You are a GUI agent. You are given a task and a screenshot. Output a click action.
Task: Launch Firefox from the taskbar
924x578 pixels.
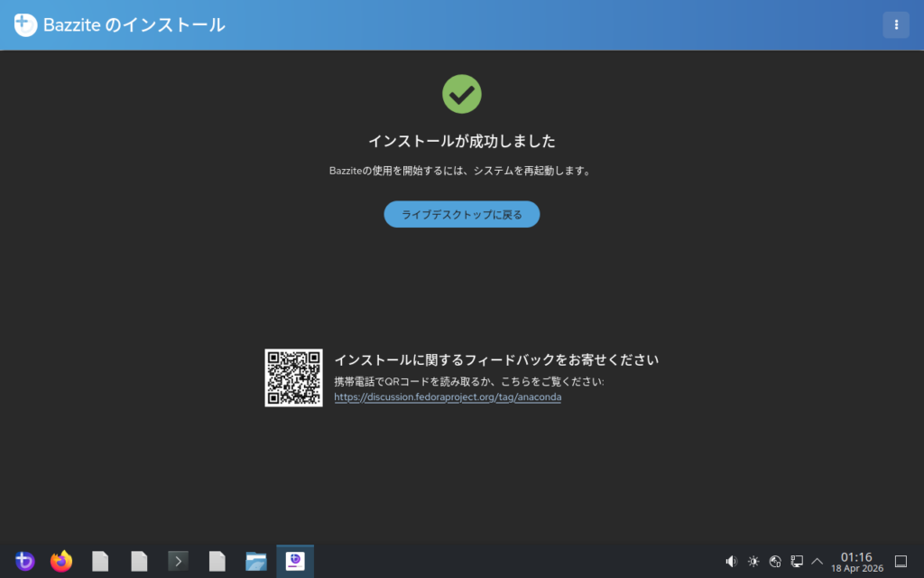pos(61,562)
